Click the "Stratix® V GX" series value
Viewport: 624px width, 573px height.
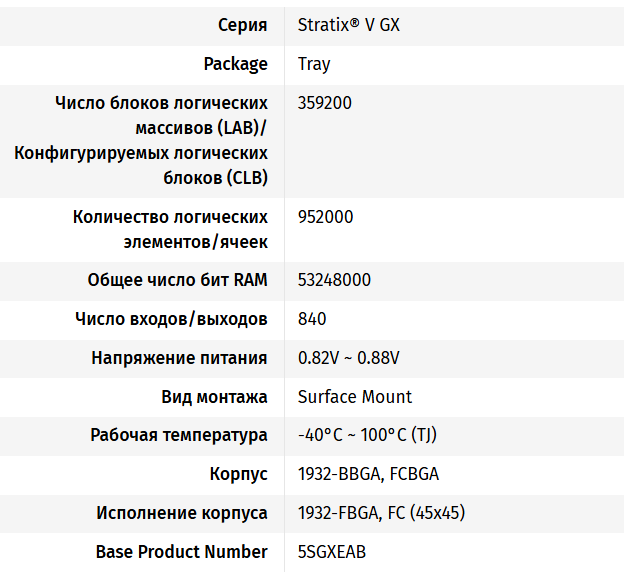point(348,25)
